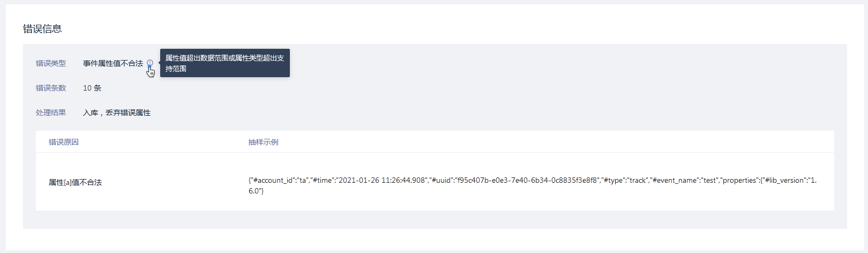This screenshot has width=868, height=253.
Task: Click the 事件属性值不合法 error type value
Action: pyautogui.click(x=113, y=63)
